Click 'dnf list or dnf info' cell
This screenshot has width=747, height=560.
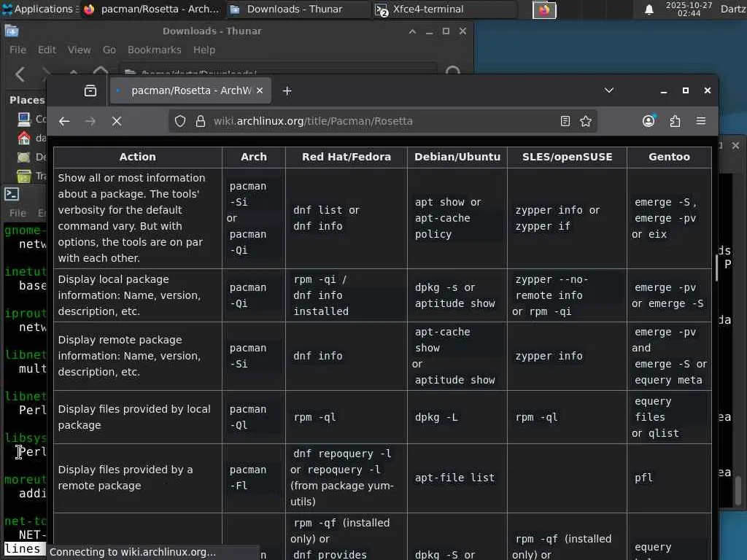347,218
